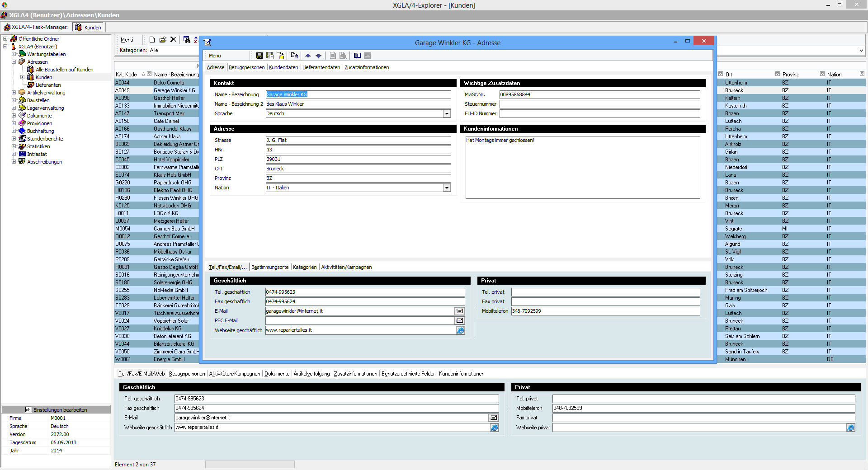Select Stundenberichte in the tree

click(45, 139)
